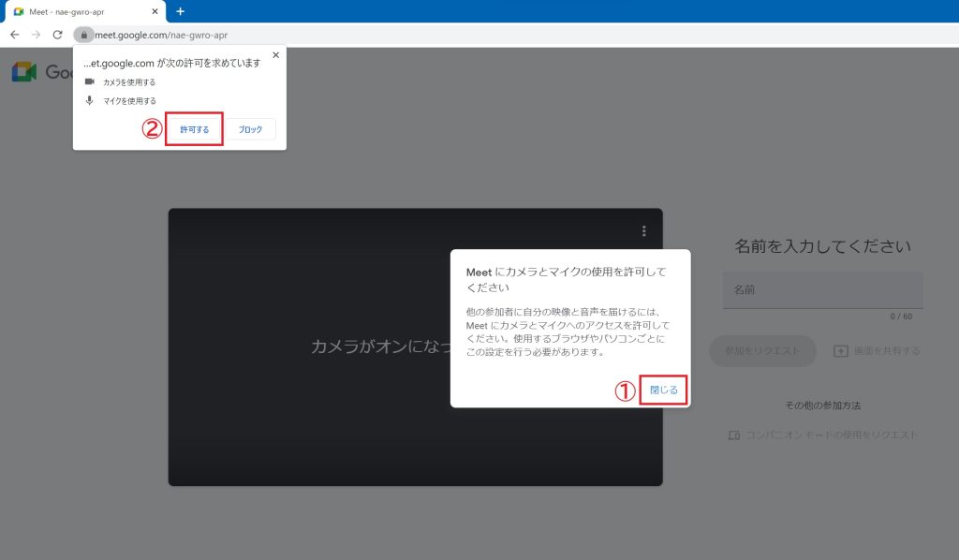Click the マイクを使用する permission text
This screenshot has width=959, height=560.
(x=129, y=101)
